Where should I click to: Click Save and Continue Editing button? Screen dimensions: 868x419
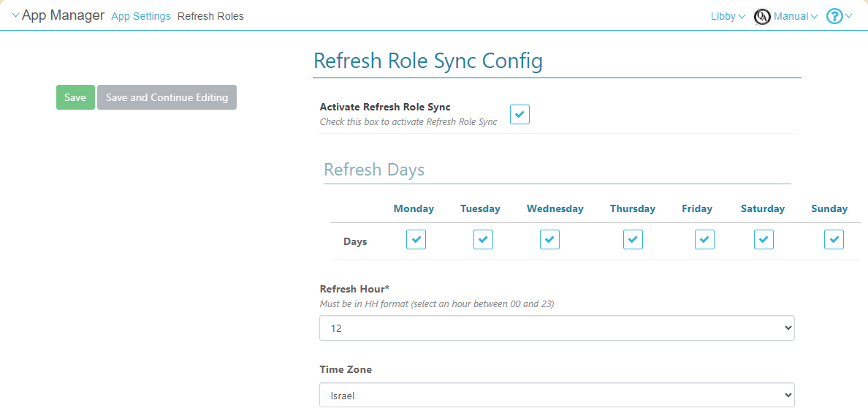(x=167, y=97)
